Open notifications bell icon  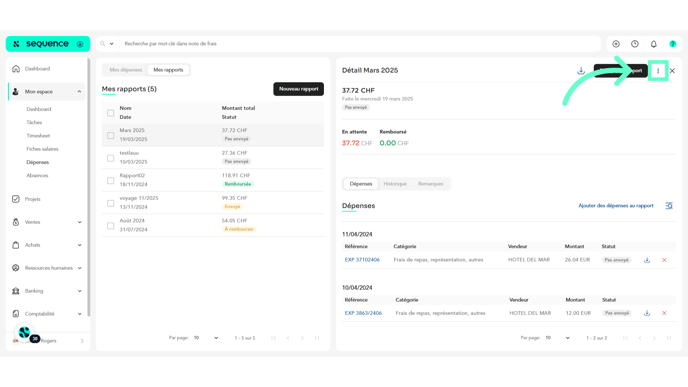(x=654, y=44)
